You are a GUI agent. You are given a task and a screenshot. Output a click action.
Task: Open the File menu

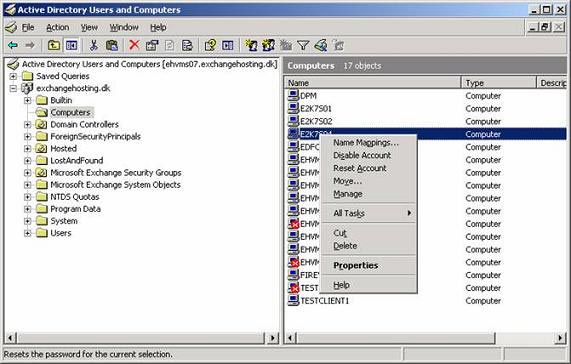click(28, 27)
